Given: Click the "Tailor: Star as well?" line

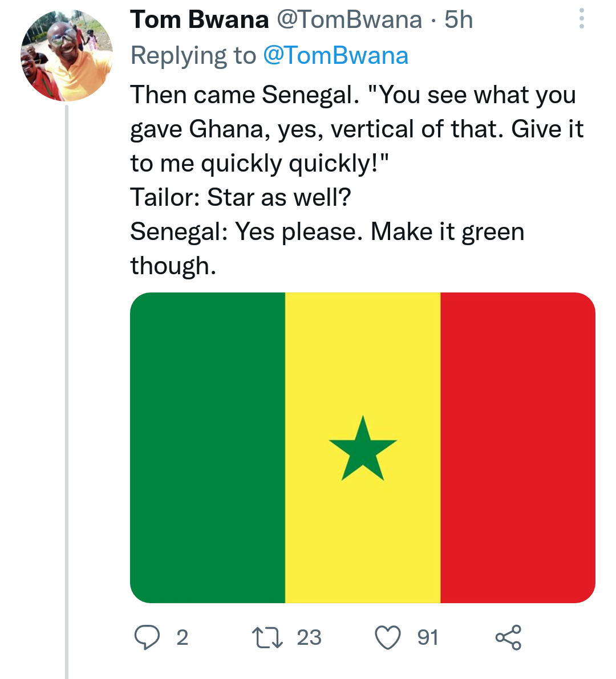Looking at the screenshot, I should pyautogui.click(x=240, y=198).
